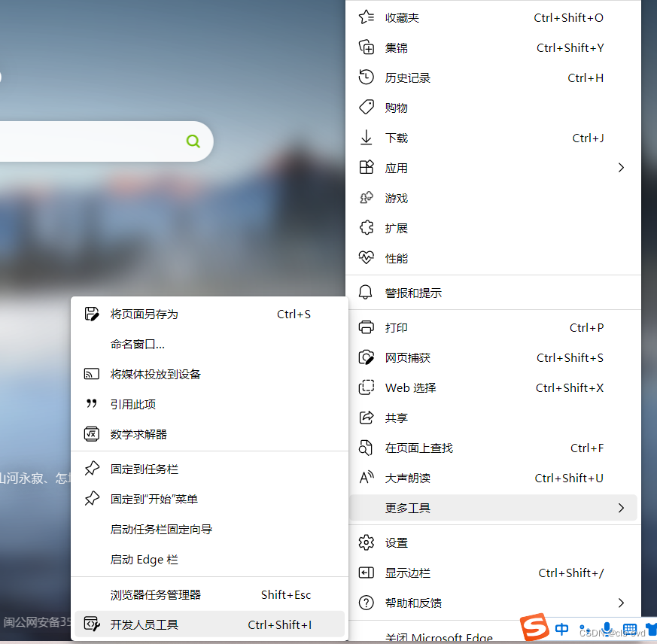Screen dimensions: 657x644
Task: Click the Shift+Esc shortcut label
Action: coord(286,594)
